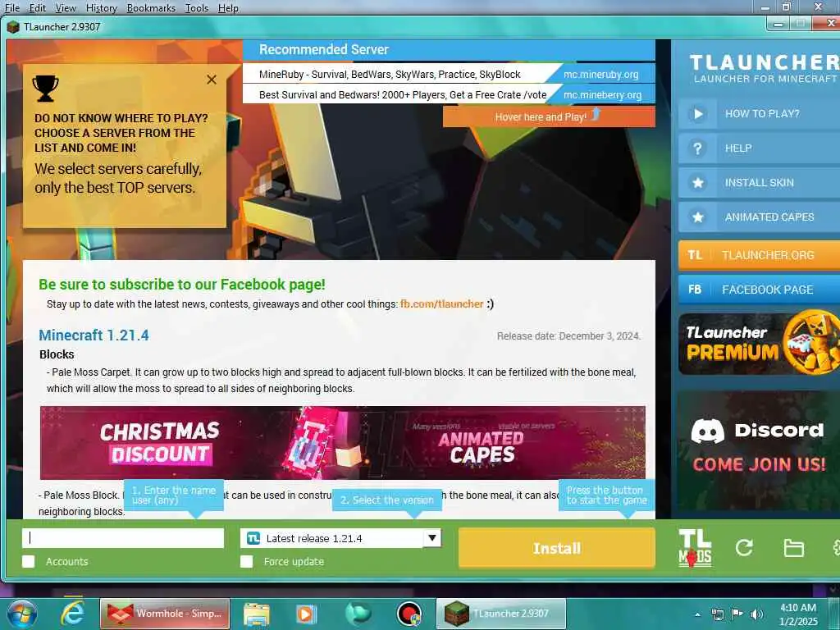Click the Discord Come Join Us banner
This screenshot has height=630, width=840.
pos(759,450)
